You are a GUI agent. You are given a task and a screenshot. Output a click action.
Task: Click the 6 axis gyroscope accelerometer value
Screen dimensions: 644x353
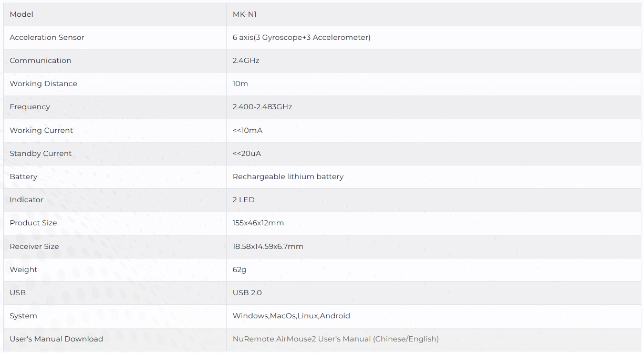click(301, 37)
